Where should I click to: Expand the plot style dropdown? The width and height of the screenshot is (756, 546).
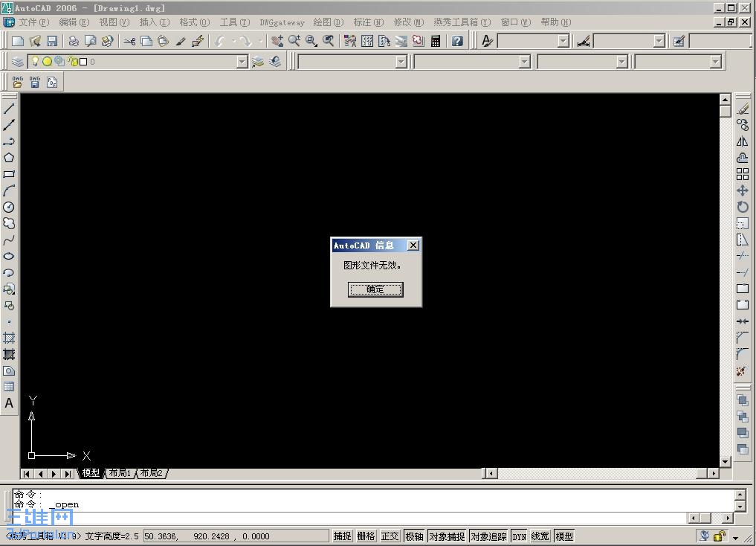click(x=716, y=62)
